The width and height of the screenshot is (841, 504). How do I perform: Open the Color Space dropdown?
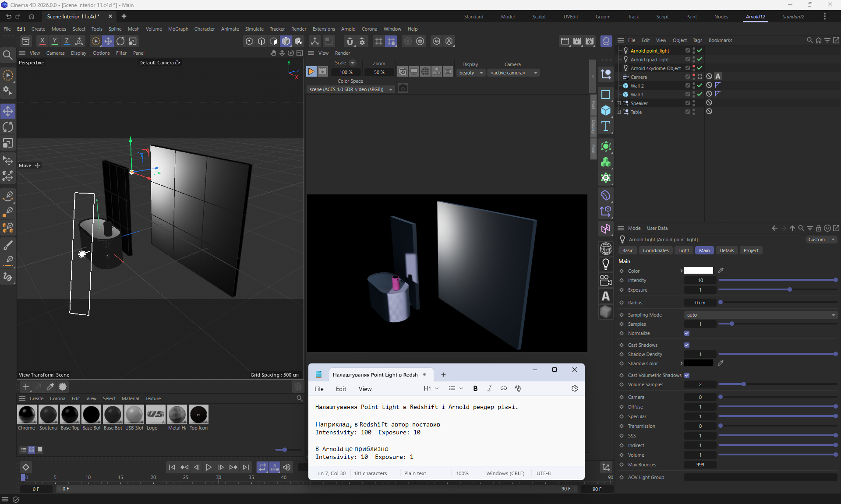coord(350,89)
